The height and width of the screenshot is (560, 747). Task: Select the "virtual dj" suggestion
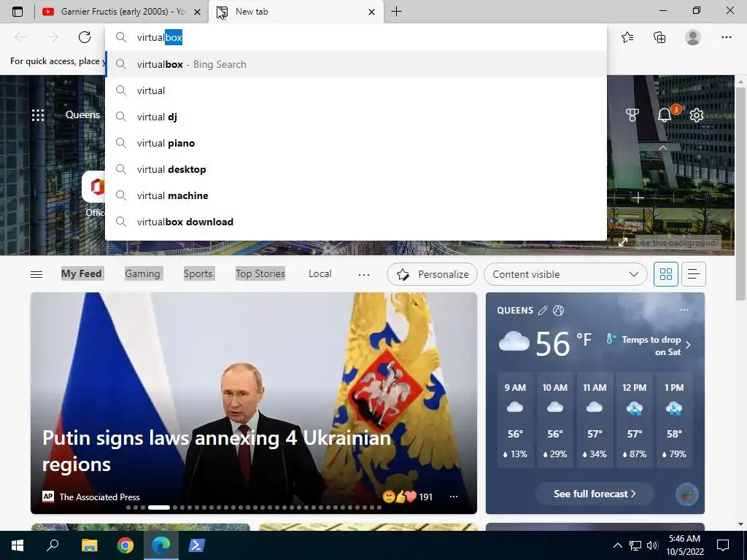356,117
